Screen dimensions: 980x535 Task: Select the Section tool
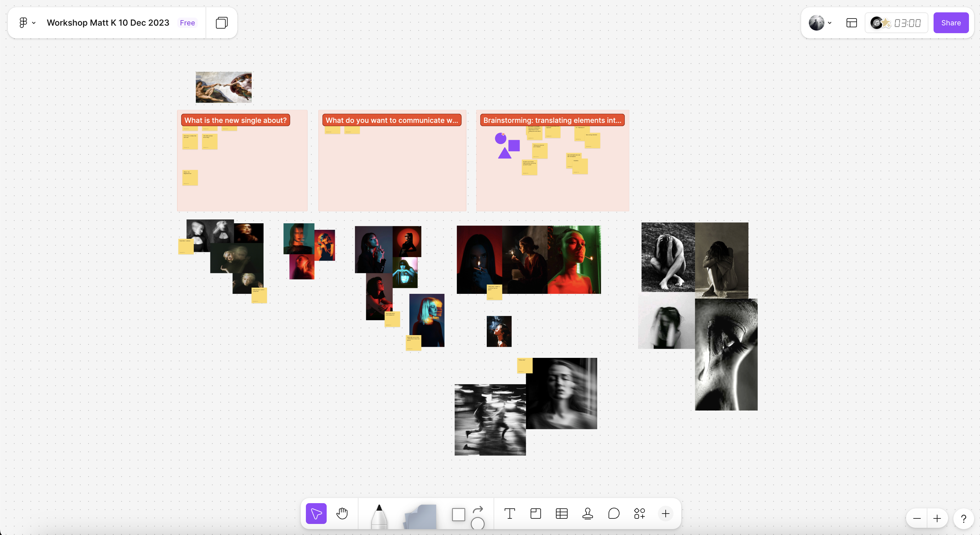coord(536,513)
